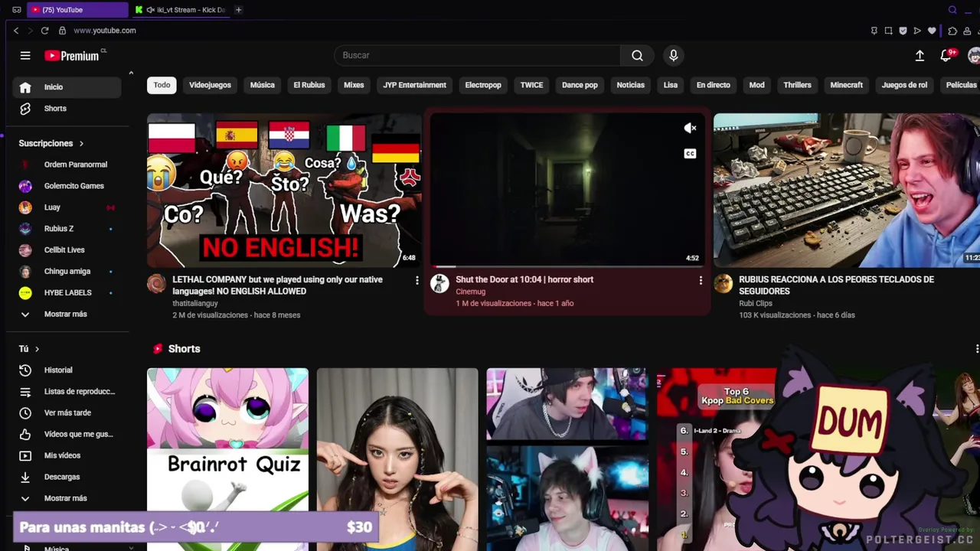Expand the Tú section header
Image resolution: width=980 pixels, height=551 pixels.
tap(29, 349)
